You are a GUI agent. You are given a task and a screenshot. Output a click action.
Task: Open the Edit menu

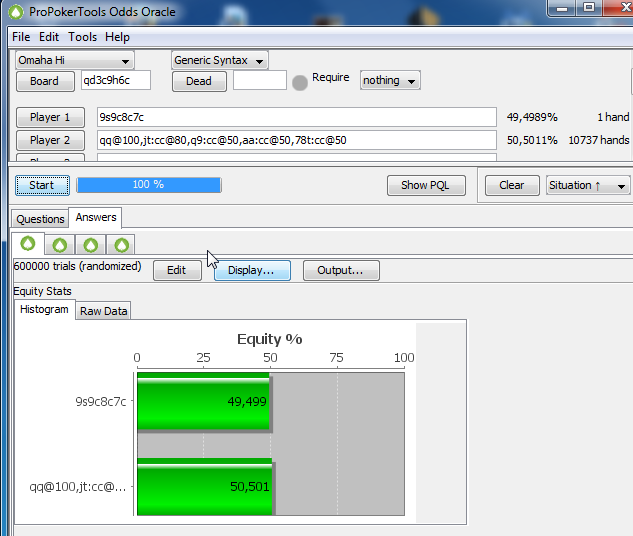pyautogui.click(x=49, y=37)
